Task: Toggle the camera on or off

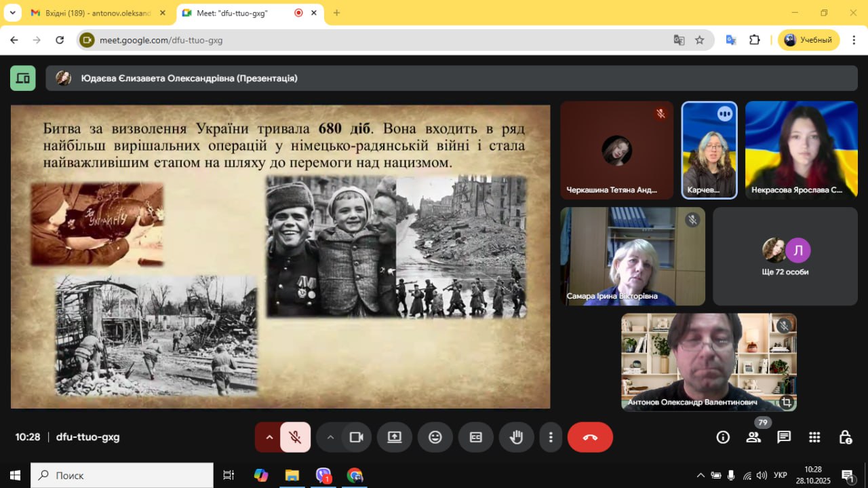Action: (356, 437)
